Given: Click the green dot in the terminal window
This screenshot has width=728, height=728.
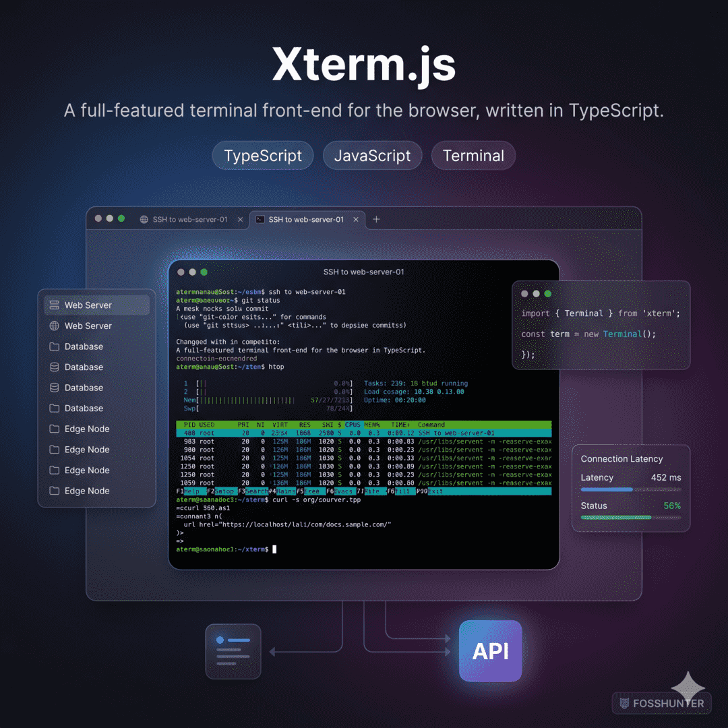Looking at the screenshot, I should tap(204, 272).
